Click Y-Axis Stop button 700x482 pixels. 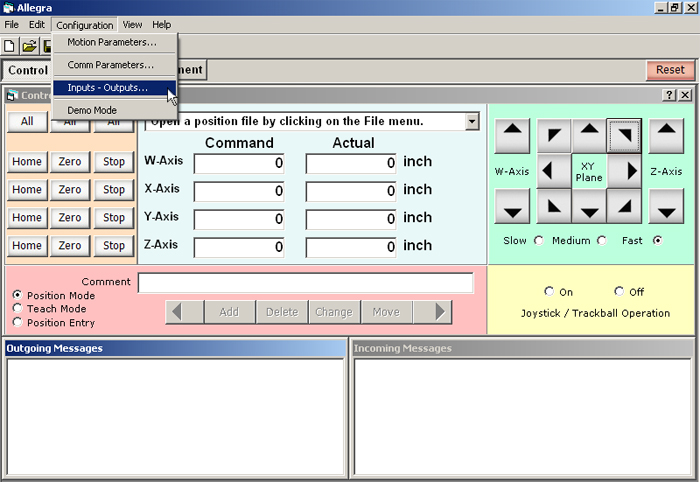tap(113, 218)
